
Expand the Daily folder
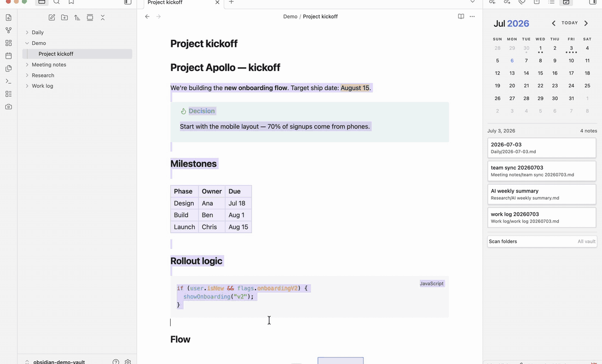[27, 32]
